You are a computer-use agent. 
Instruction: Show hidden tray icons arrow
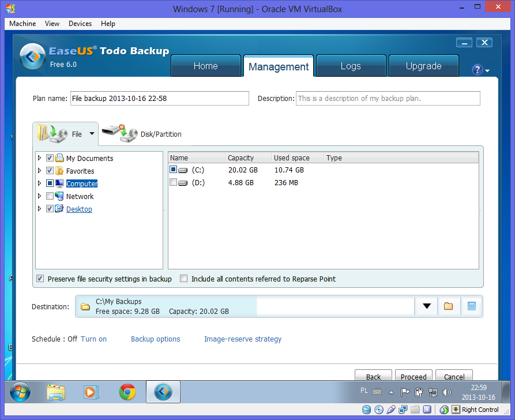[391, 392]
